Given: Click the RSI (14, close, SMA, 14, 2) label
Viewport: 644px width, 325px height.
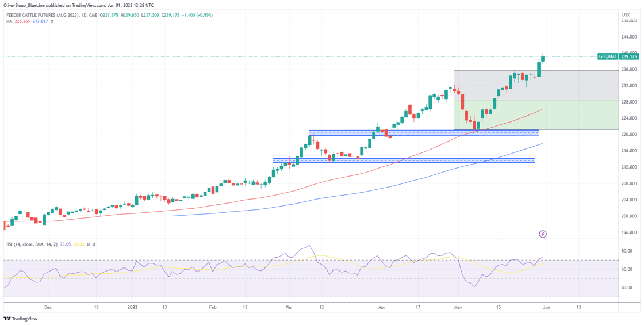Looking at the screenshot, I should pyautogui.click(x=31, y=244).
